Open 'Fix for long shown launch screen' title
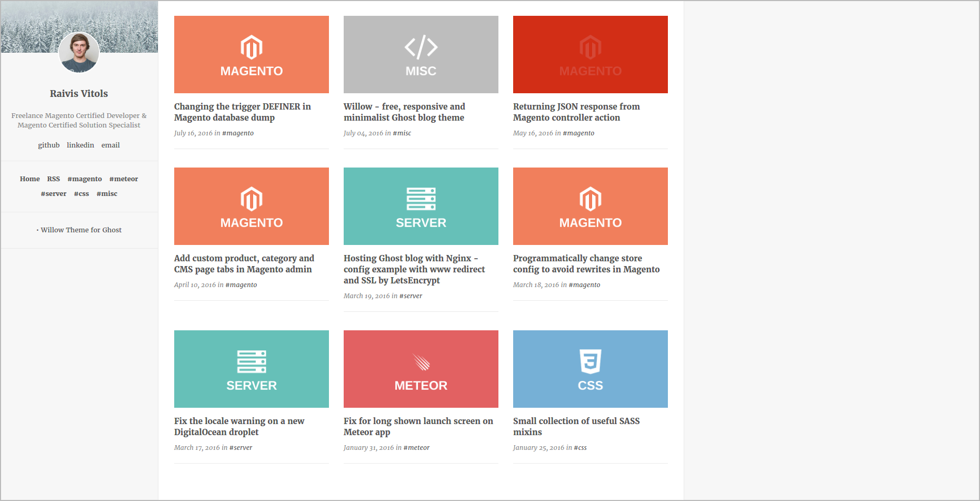 [x=418, y=427]
